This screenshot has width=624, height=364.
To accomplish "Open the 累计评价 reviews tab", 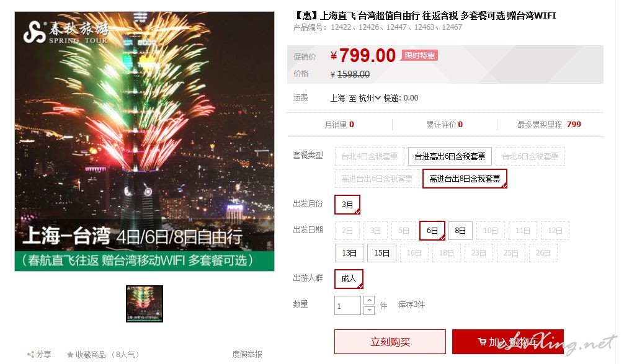I will pos(445,125).
